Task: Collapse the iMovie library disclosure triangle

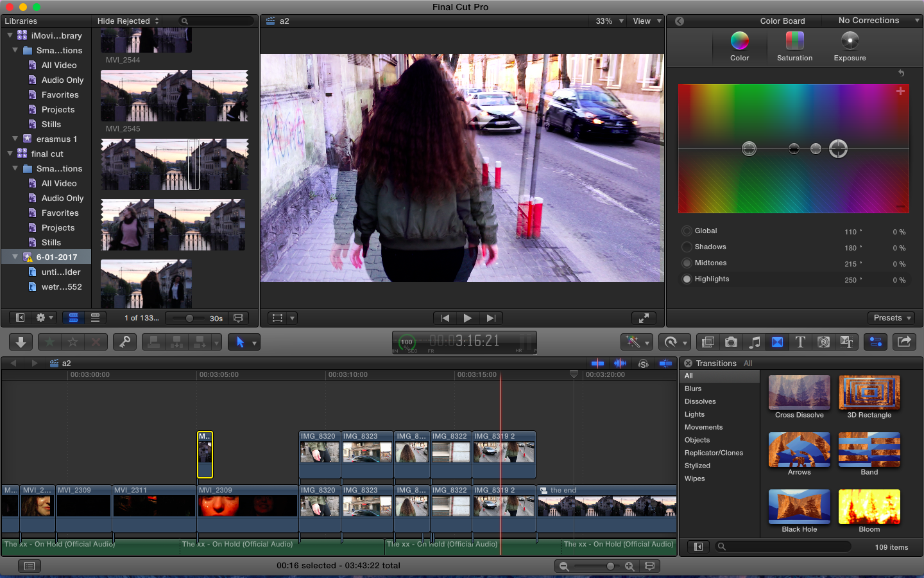Action: point(10,35)
